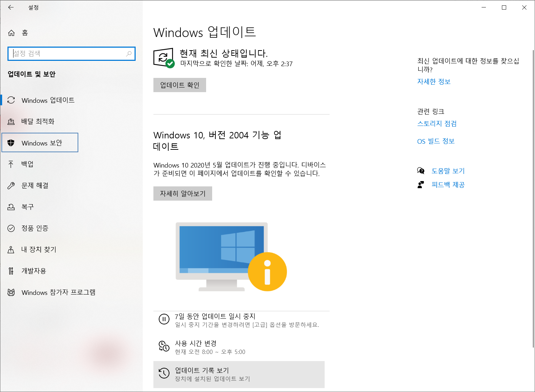The width and height of the screenshot is (535, 392).
Task: Open the 도움말 보기 link
Action: pos(448,171)
